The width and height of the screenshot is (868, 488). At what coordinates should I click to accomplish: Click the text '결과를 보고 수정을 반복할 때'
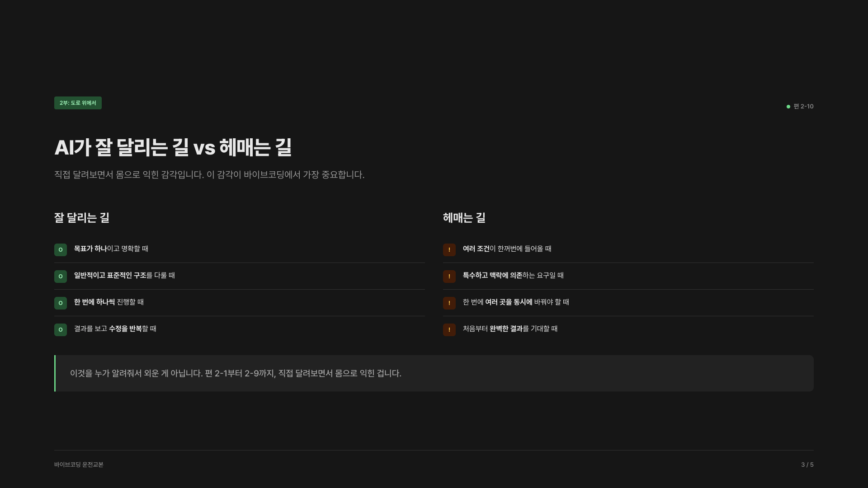click(x=115, y=328)
